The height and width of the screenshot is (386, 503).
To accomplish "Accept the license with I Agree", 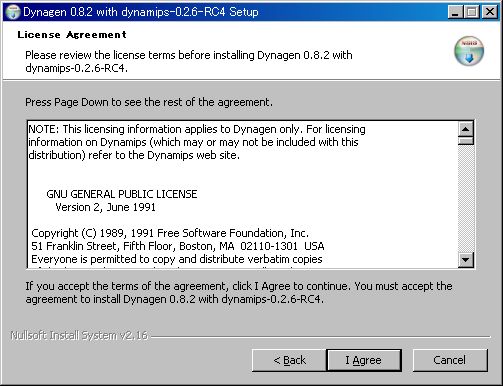I will click(364, 360).
